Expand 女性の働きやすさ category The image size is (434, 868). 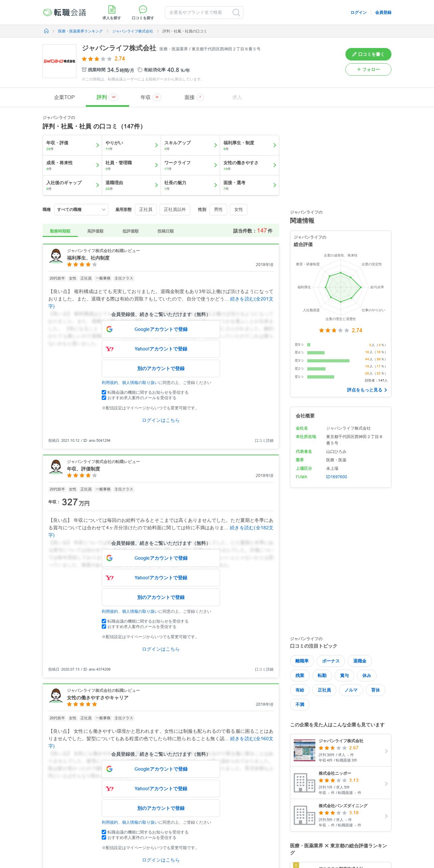(x=249, y=165)
